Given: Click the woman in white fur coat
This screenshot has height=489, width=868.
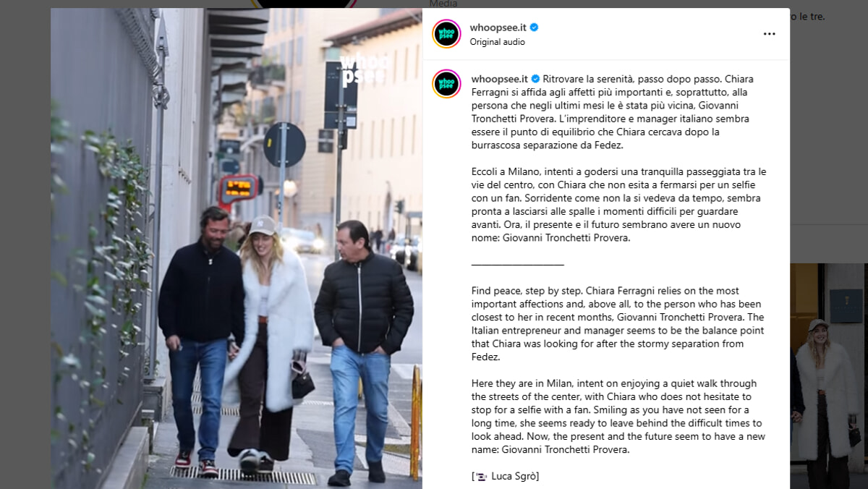Looking at the screenshot, I should pos(271,340).
